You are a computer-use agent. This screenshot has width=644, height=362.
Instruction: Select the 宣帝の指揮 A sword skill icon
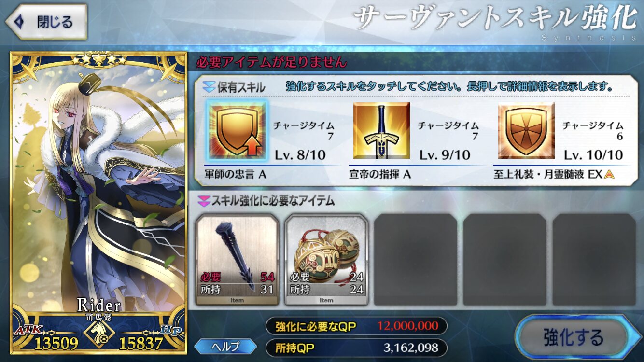click(x=381, y=130)
